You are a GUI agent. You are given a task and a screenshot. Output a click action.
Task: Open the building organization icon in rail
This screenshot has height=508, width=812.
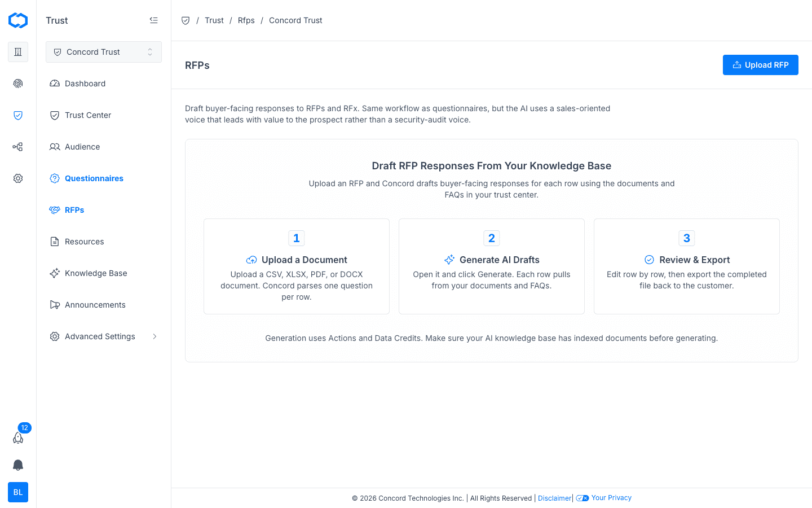pos(18,52)
